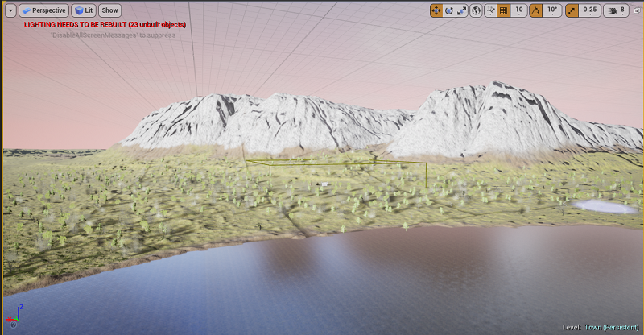Toggle grid snapping on or off
The height and width of the screenshot is (335, 644).
tap(504, 10)
